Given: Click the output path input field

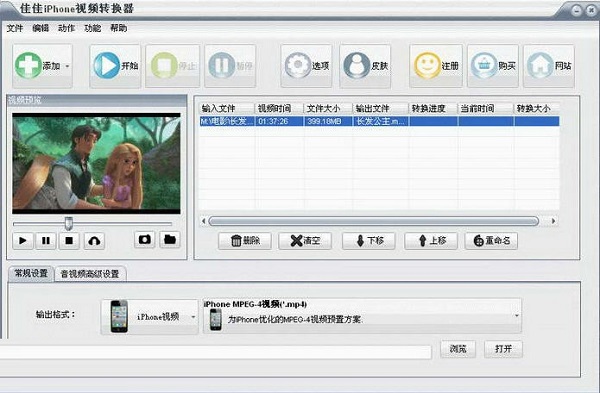Looking at the screenshot, I should (x=215, y=352).
